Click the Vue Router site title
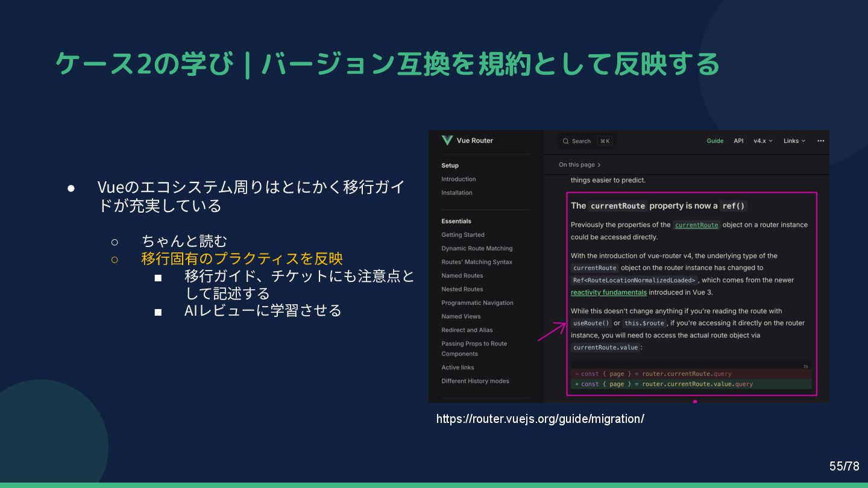868x488 pixels. tap(474, 140)
